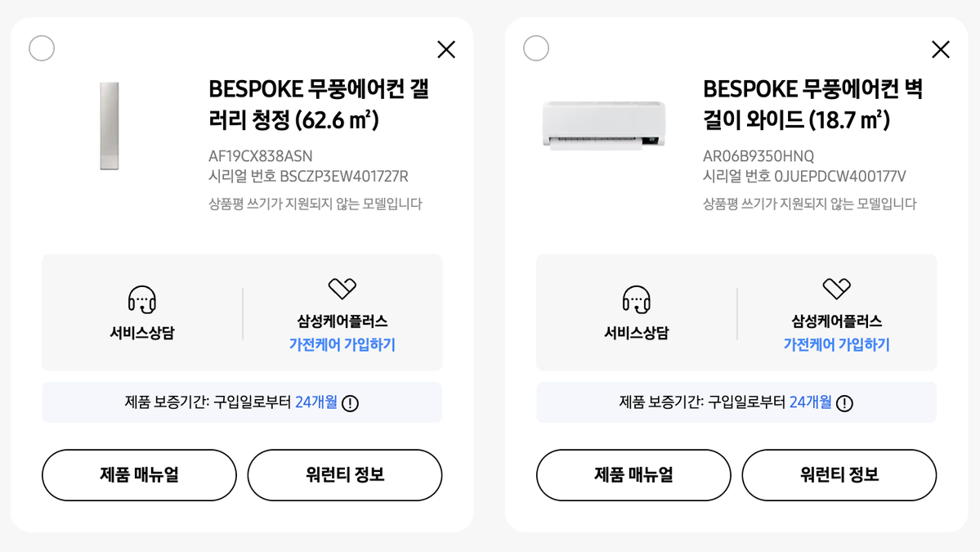
Task: Open warranty info icon beside 24개월 on left card
Action: [x=350, y=403]
